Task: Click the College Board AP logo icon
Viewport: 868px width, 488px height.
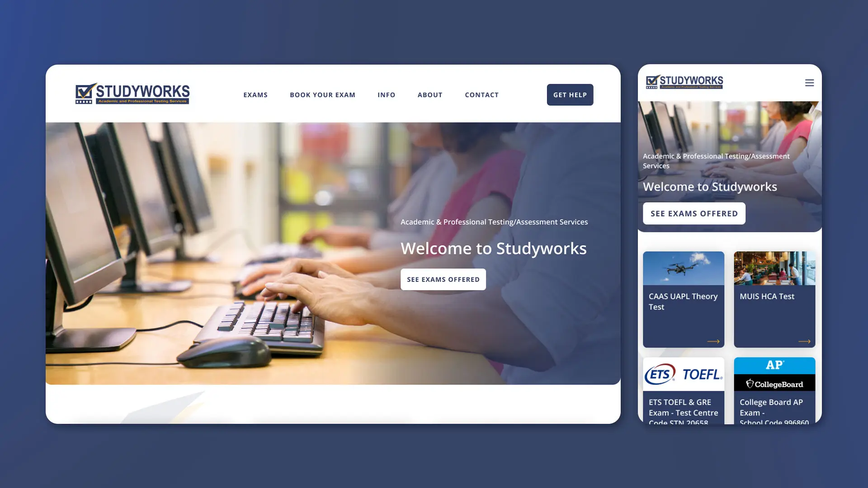Action: (774, 374)
